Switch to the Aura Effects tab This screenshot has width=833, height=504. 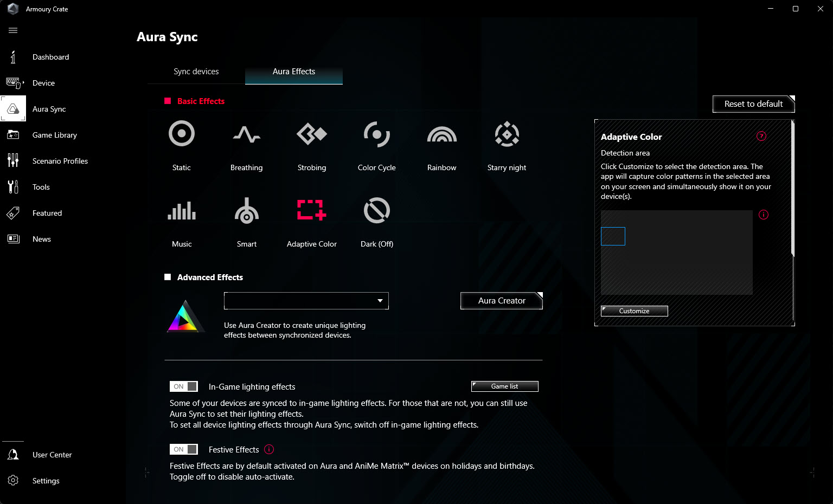(x=294, y=72)
